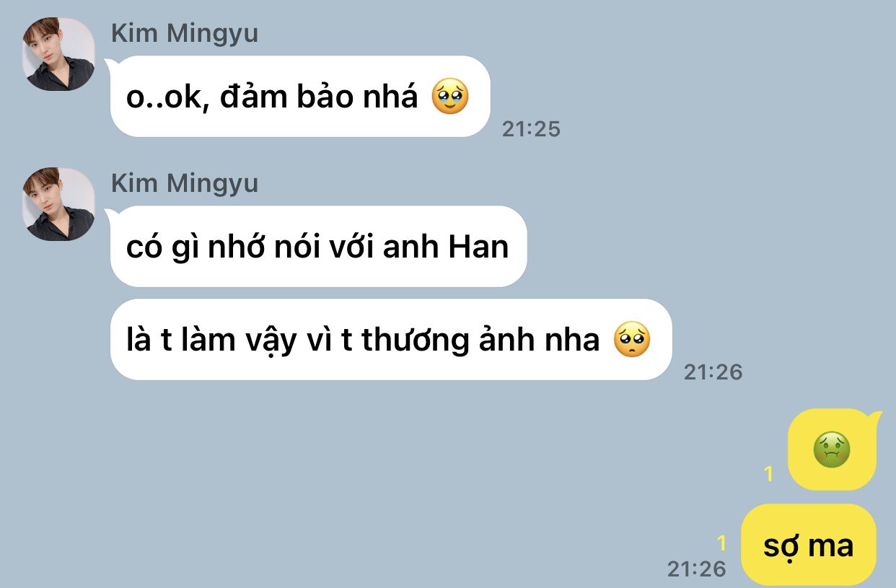Viewport: 896px width, 588px height.
Task: Select the 'có gì nhớ nói với anh Han' bubble
Action: pyautogui.click(x=318, y=247)
